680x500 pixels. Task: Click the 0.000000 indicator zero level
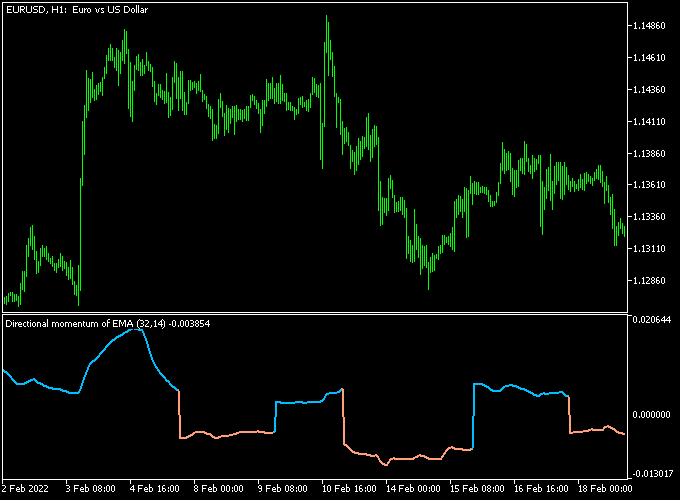coord(652,415)
